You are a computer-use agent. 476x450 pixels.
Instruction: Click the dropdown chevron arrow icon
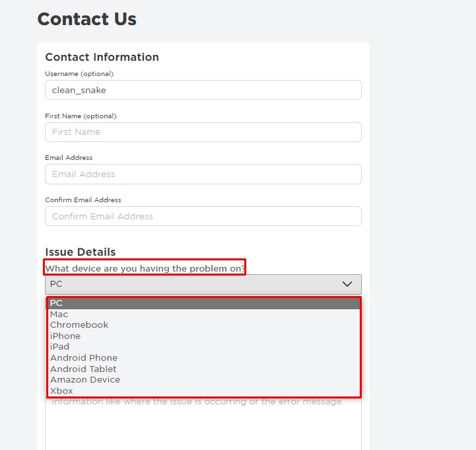(x=347, y=284)
